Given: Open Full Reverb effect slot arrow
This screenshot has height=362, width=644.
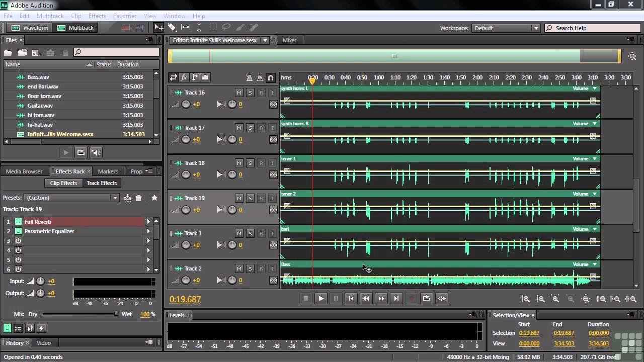Looking at the screenshot, I should [x=148, y=222].
